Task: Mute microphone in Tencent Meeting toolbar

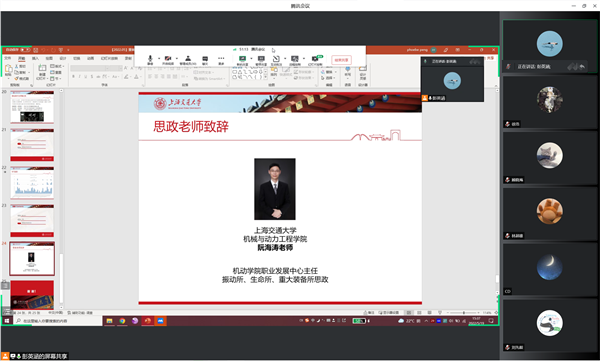Action: click(x=150, y=59)
